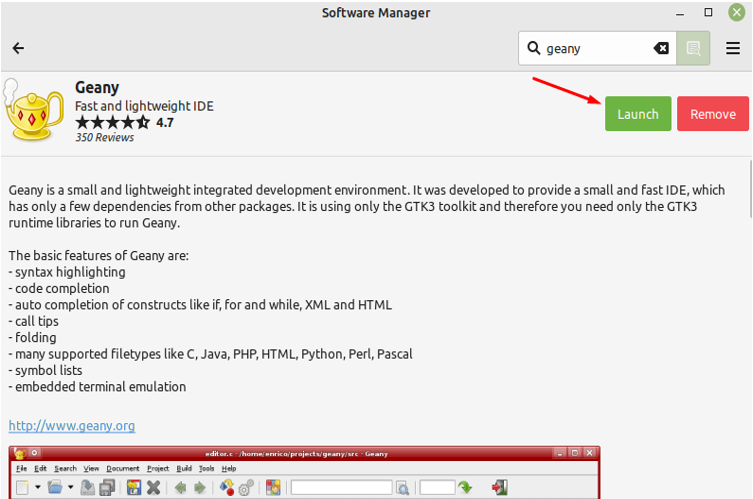Click the magnifier icon in search box
Image resolution: width=753 pixels, height=499 pixels.
click(x=534, y=48)
